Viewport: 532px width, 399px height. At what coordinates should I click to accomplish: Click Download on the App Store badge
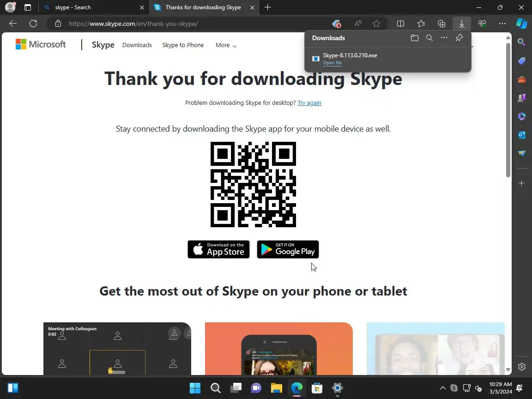pos(218,249)
